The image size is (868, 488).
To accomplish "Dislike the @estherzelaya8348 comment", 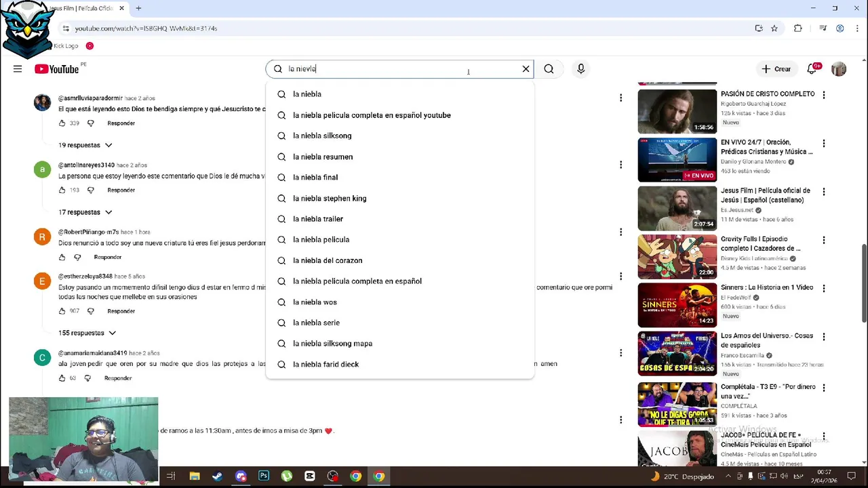I will point(91,311).
